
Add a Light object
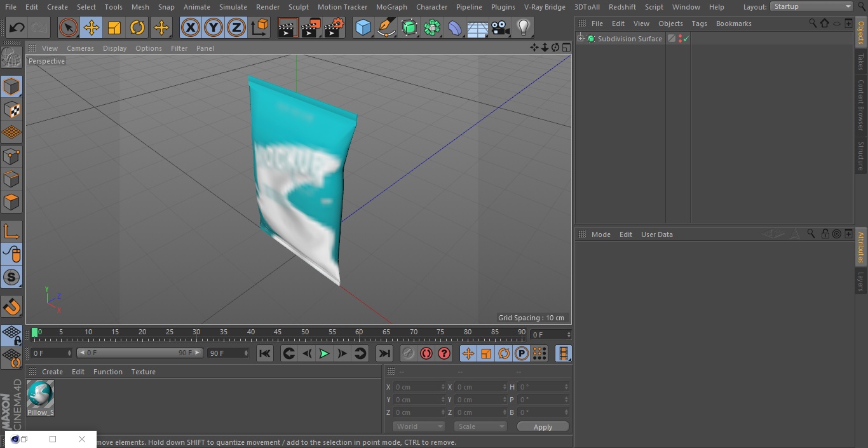pos(524,27)
